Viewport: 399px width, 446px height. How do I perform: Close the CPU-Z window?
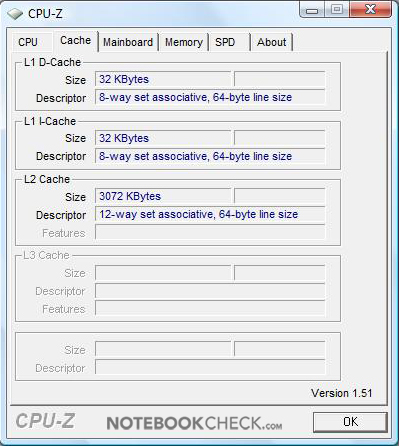point(370,10)
